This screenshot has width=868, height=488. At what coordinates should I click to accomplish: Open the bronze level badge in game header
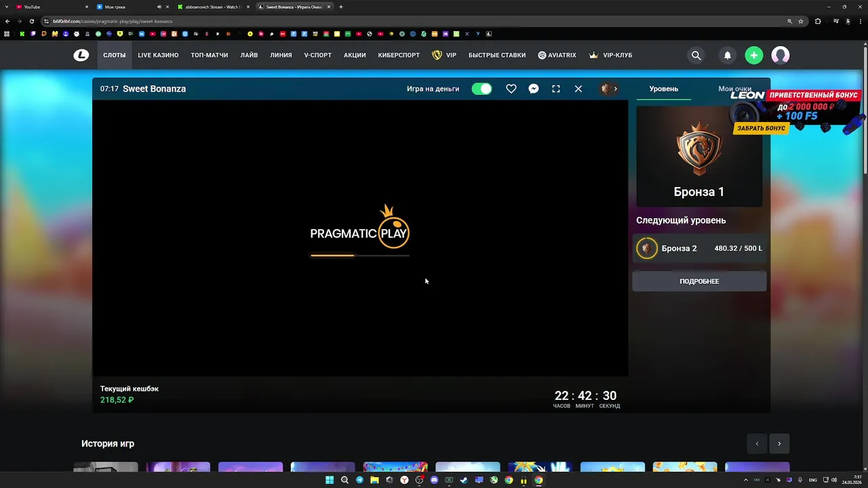(x=606, y=89)
